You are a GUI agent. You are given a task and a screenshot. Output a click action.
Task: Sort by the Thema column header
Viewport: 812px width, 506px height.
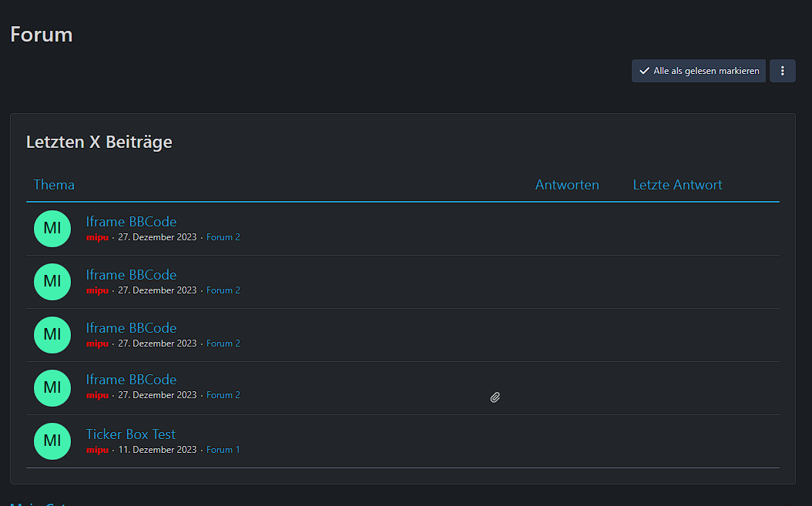[54, 185]
